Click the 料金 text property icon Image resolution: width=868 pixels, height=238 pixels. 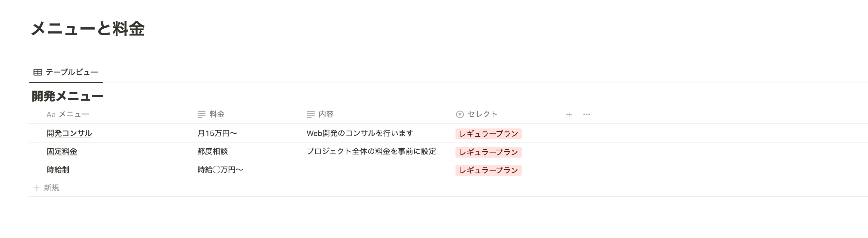[202, 115]
